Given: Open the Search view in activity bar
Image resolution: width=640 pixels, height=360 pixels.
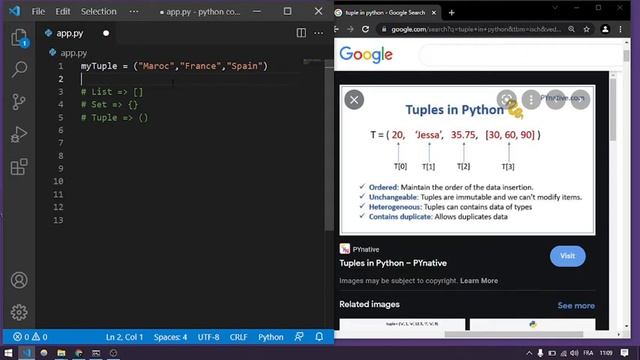Looking at the screenshot, I should click(19, 69).
